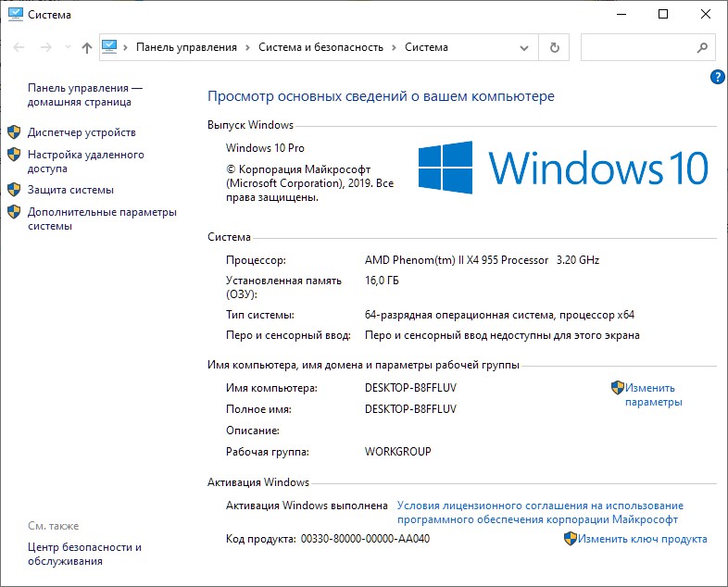Click the computer icon in address bar

(x=109, y=47)
